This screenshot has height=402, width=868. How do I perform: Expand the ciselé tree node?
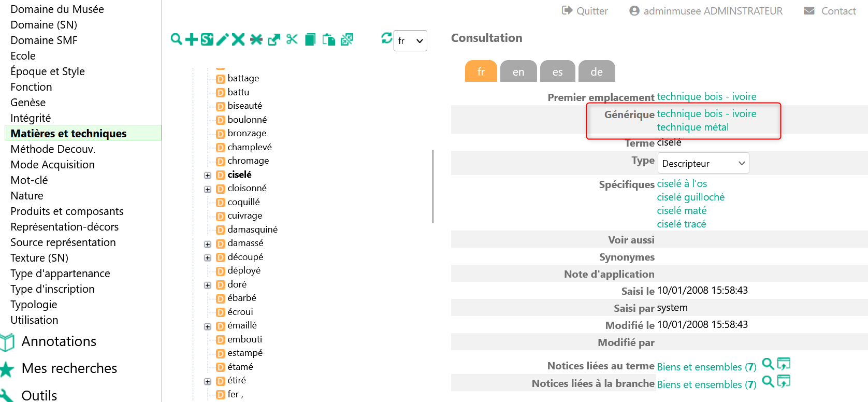click(208, 176)
